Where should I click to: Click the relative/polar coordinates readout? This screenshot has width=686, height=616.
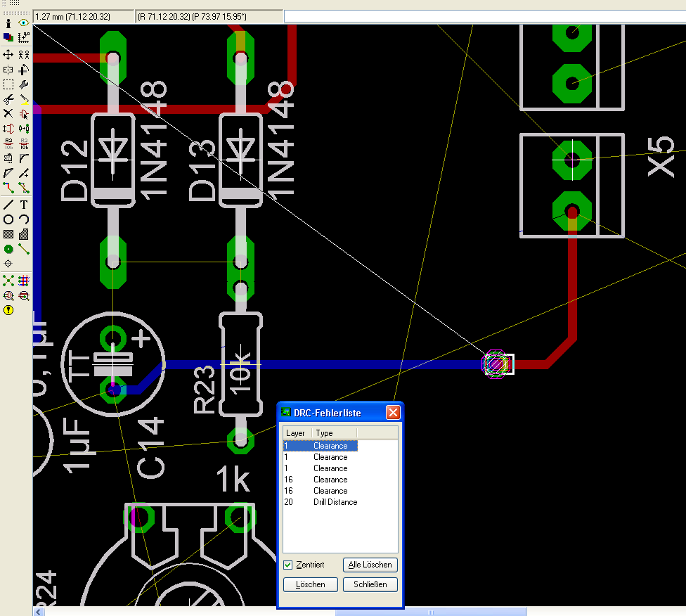click(209, 17)
